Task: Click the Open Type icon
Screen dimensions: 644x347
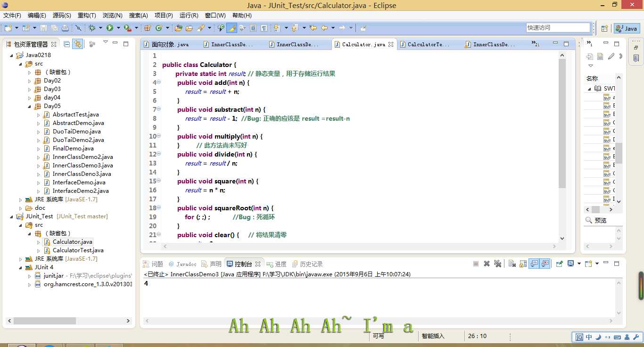Action: pos(178,28)
